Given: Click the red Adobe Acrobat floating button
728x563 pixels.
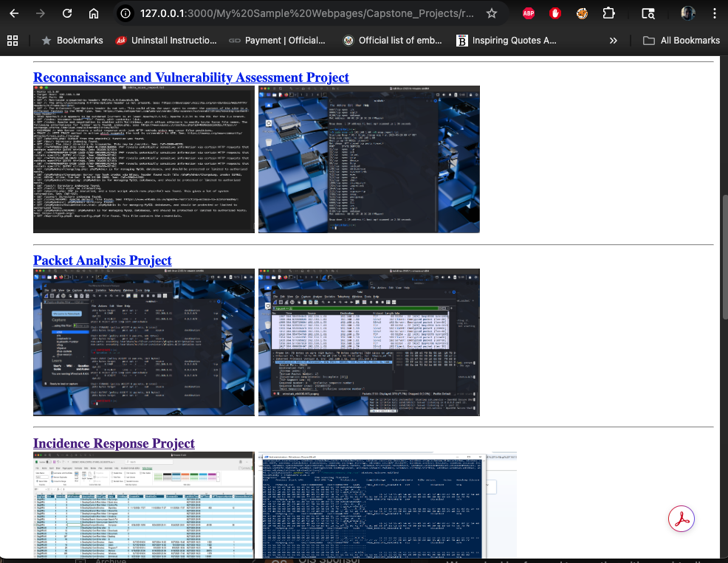Looking at the screenshot, I should pos(681,519).
